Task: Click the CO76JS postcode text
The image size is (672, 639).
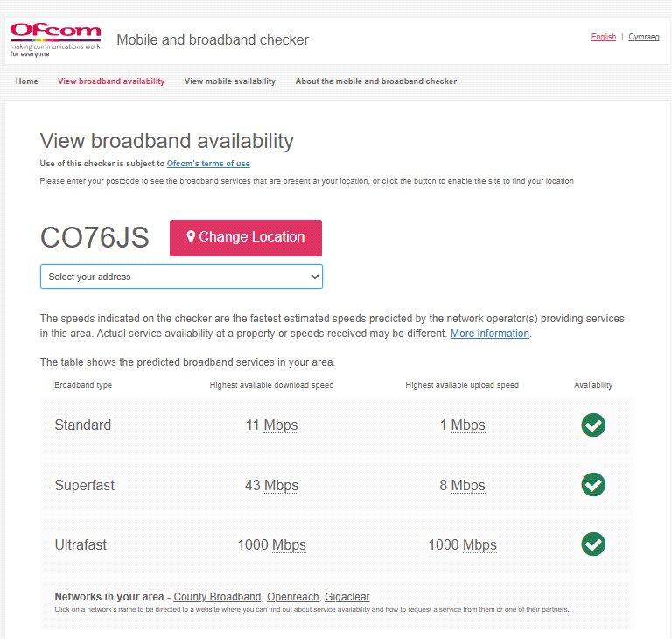Action: [94, 238]
